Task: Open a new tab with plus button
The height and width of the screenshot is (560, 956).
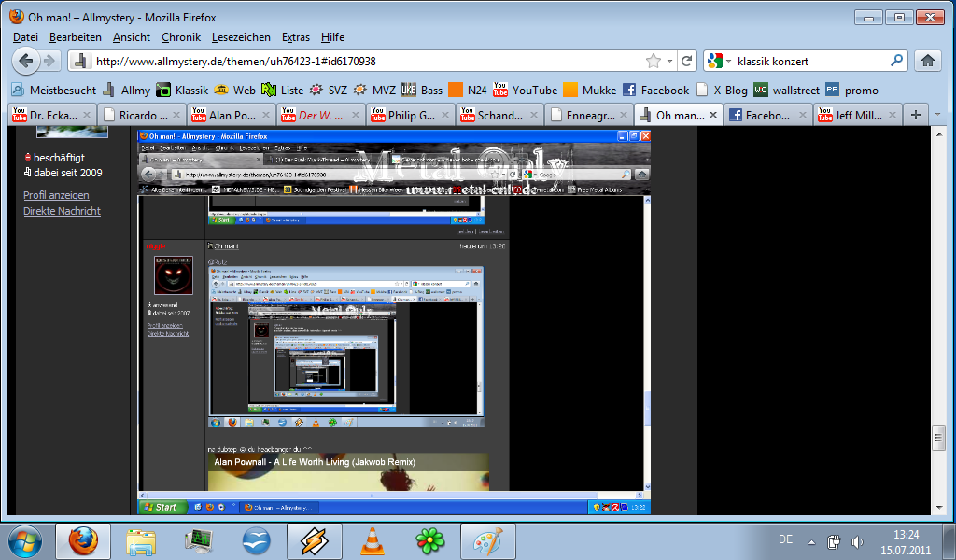Action: coord(916,115)
